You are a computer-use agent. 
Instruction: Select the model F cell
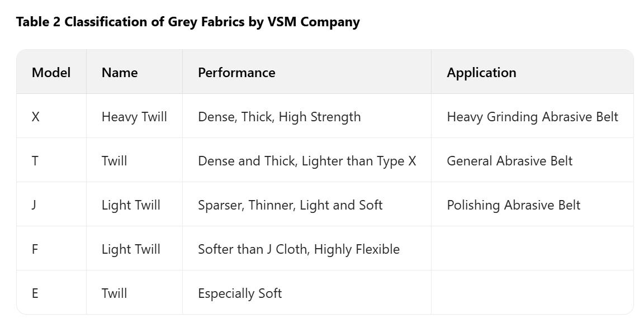[35, 249]
